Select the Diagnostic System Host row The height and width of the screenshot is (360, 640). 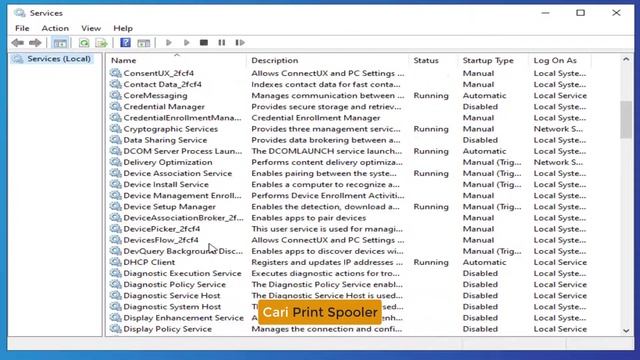[x=349, y=307]
